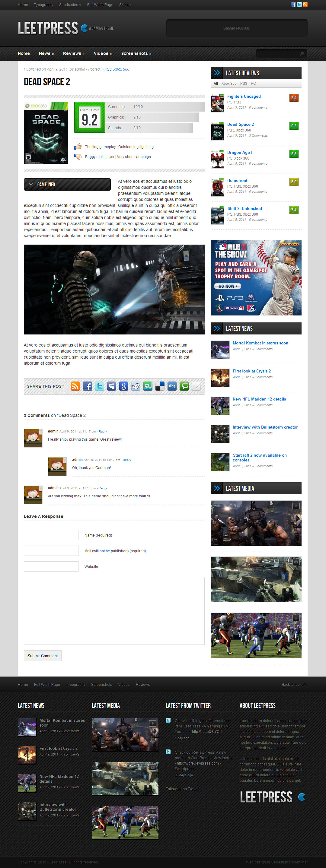Click the Twitter bird icon beside the ReviewPress tweet
Viewport: 326px width, 868px height.
click(x=168, y=752)
